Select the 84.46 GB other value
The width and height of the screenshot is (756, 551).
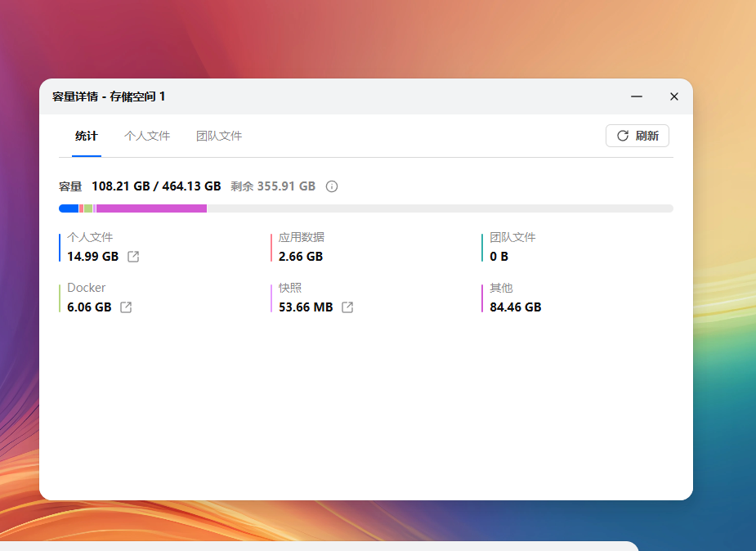coord(516,307)
